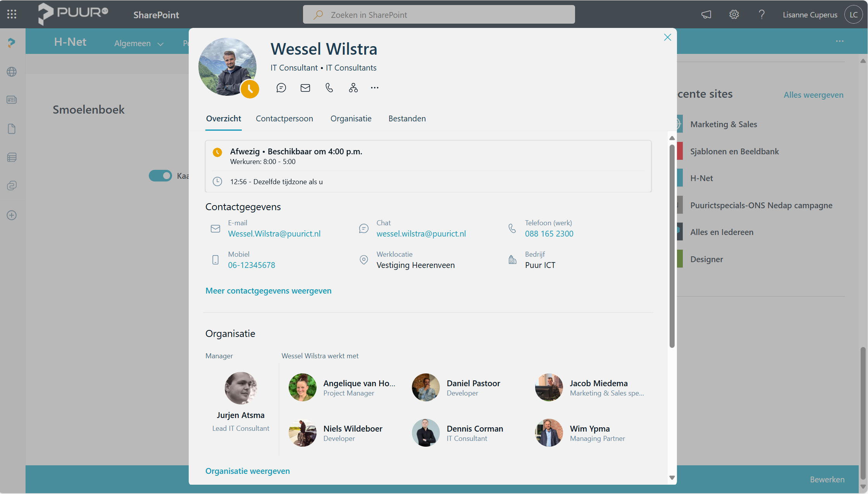
Task: Open settings gear in top bar
Action: click(x=734, y=15)
